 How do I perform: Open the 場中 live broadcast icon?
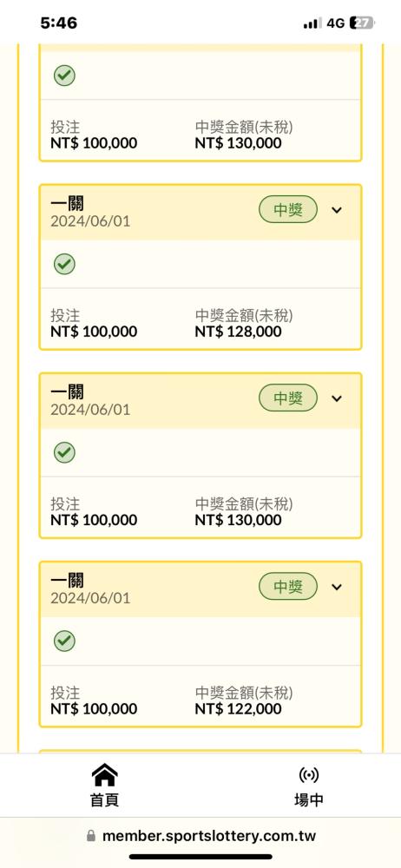click(x=308, y=775)
